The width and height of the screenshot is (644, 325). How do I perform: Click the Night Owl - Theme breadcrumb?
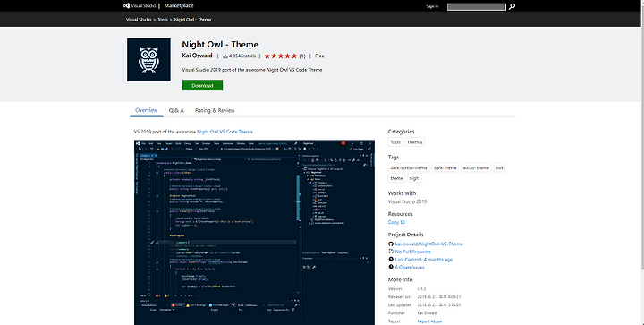pyautogui.click(x=192, y=20)
